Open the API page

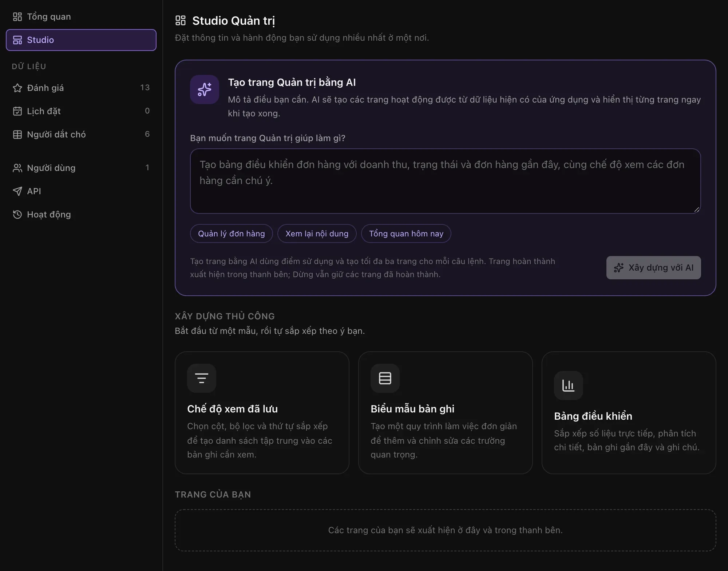(x=81, y=191)
